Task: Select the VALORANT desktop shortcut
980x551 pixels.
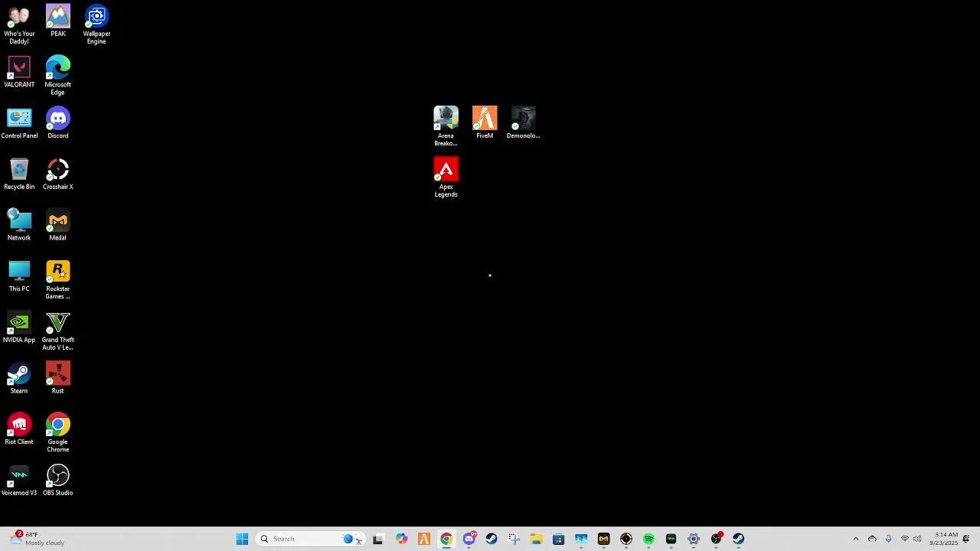Action: (19, 72)
